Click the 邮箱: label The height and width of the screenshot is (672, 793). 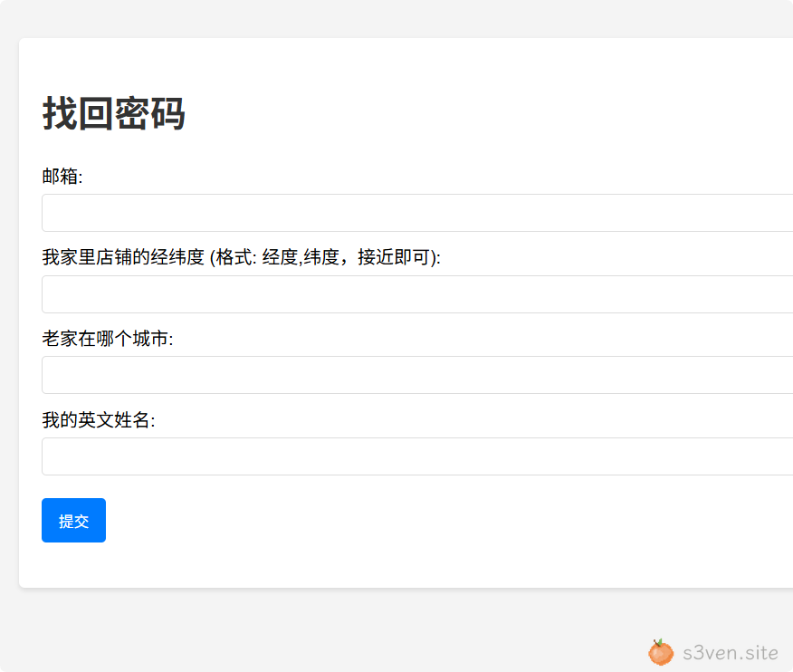[62, 176]
